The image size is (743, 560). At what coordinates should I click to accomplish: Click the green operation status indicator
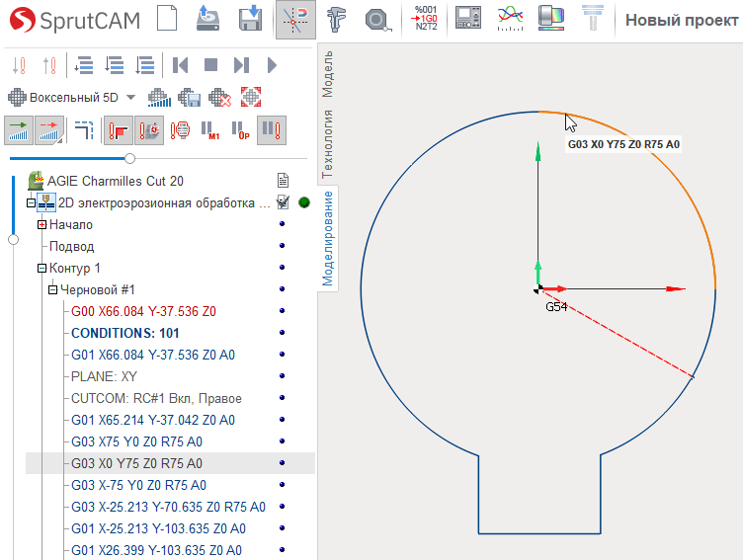[x=304, y=202]
